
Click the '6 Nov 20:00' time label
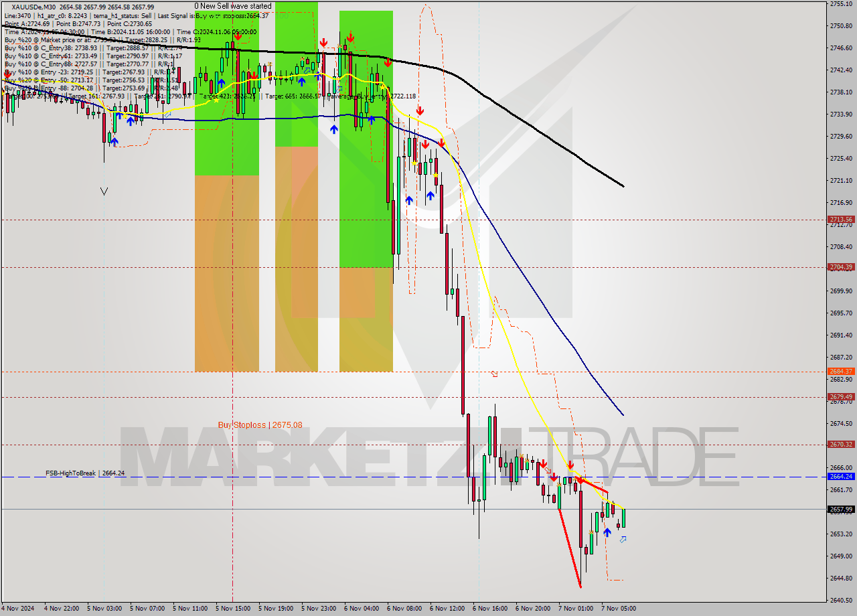[533, 609]
